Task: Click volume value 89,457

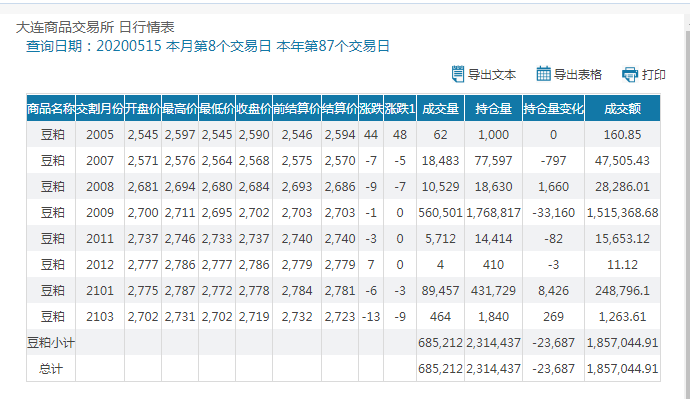Action: pyautogui.click(x=440, y=290)
